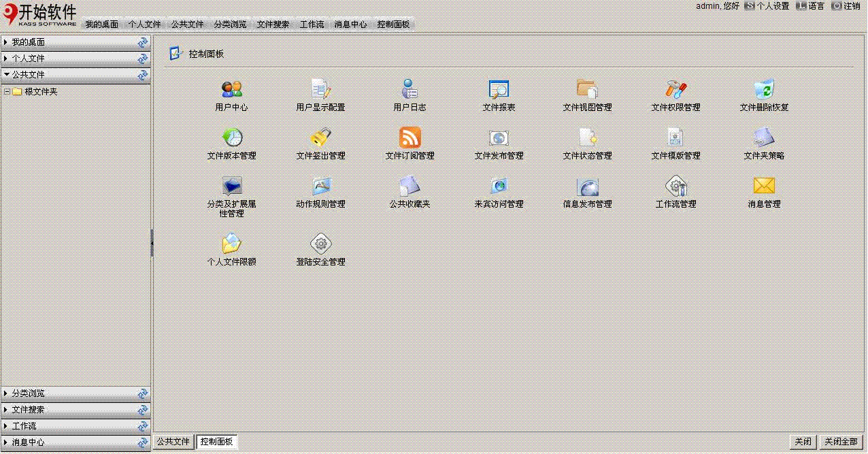Open the 文件报表 report icon

[x=499, y=89]
